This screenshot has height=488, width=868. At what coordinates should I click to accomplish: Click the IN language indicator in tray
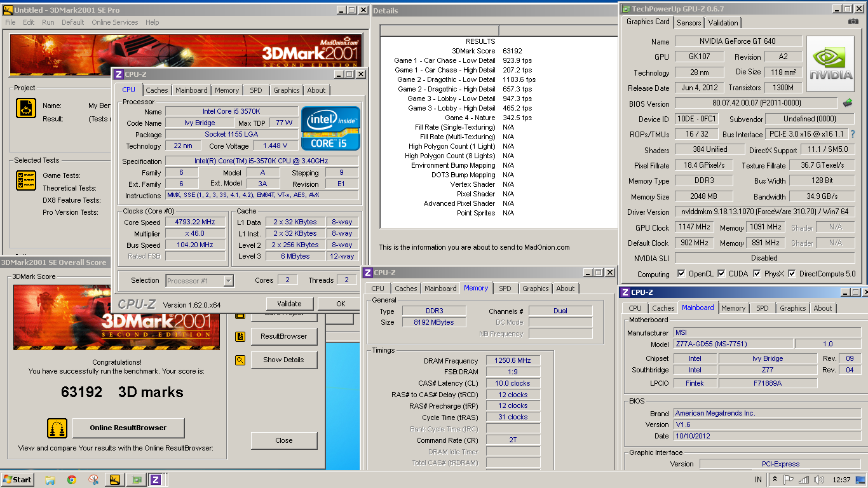[x=758, y=480]
